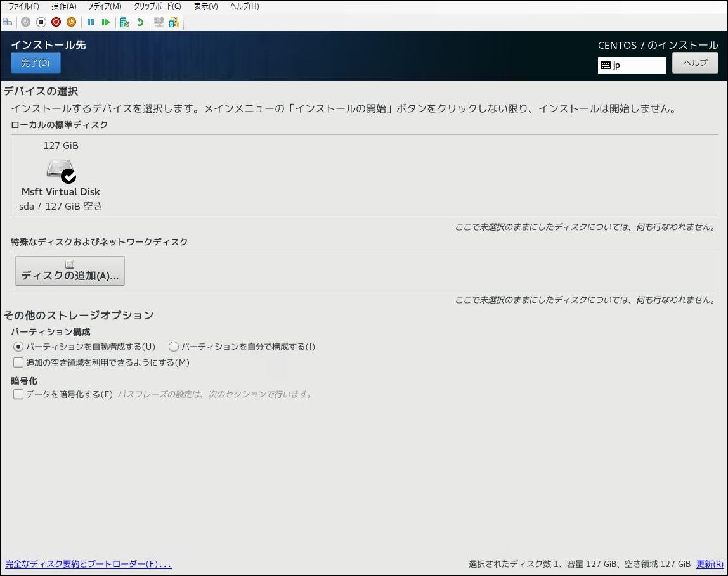Revert the VM using the green undo arrow icon

pos(139,22)
